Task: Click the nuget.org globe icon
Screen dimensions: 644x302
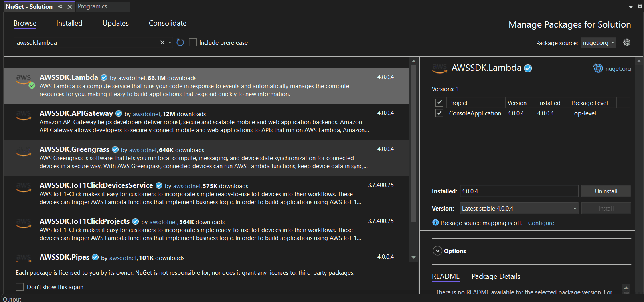Action: click(598, 68)
